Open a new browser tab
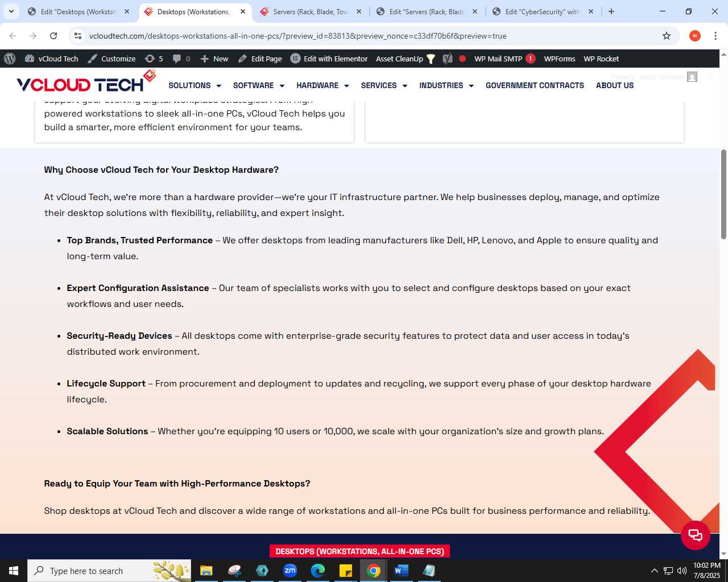Viewport: 728px width, 582px height. pyautogui.click(x=611, y=11)
